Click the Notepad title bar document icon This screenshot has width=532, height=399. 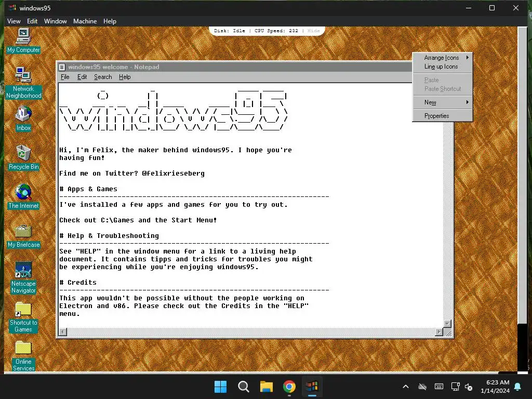62,67
